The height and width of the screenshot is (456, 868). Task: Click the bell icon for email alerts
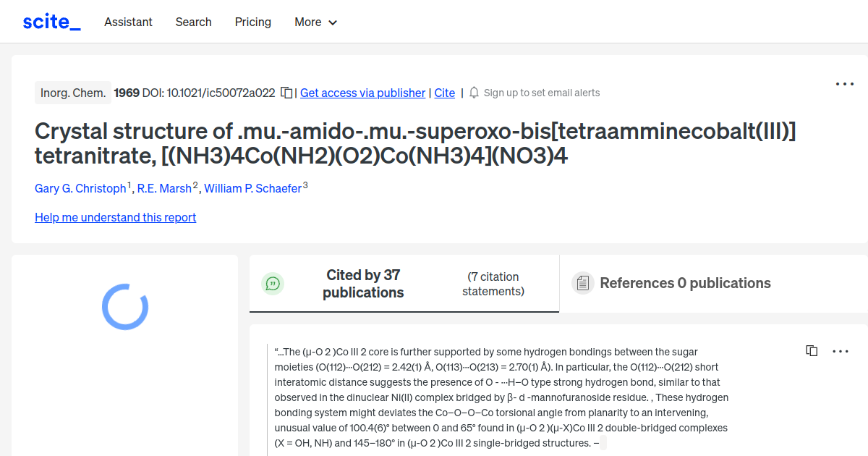[x=475, y=93]
